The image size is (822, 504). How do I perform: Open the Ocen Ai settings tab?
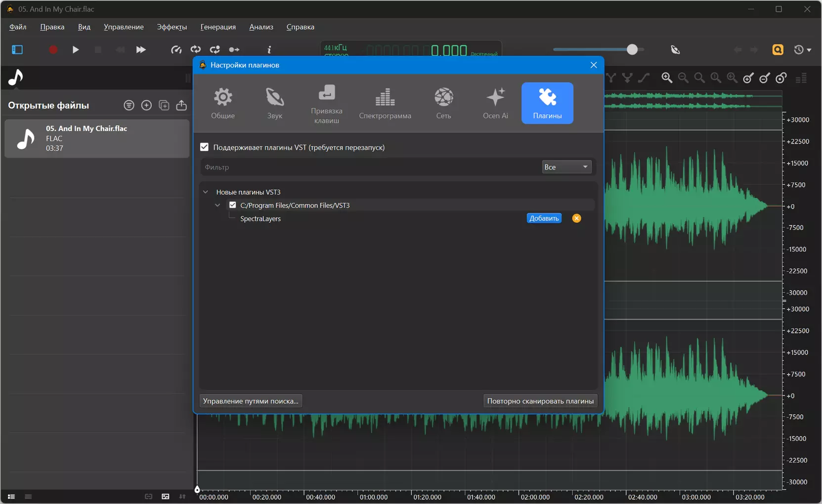tap(495, 103)
